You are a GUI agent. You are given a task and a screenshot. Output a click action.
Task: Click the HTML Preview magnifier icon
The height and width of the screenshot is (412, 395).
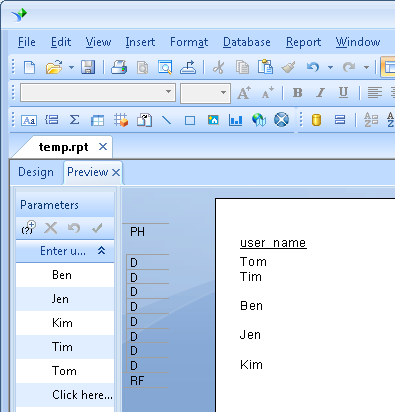click(x=165, y=67)
